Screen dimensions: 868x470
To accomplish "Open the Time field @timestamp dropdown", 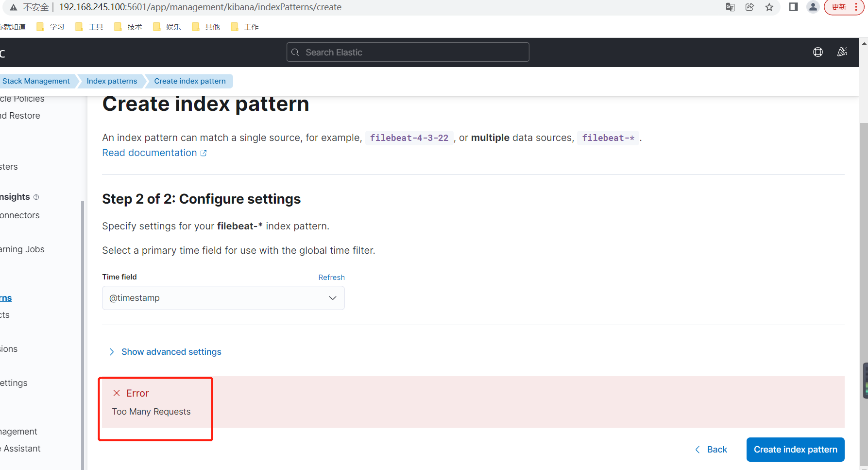I will [x=223, y=298].
